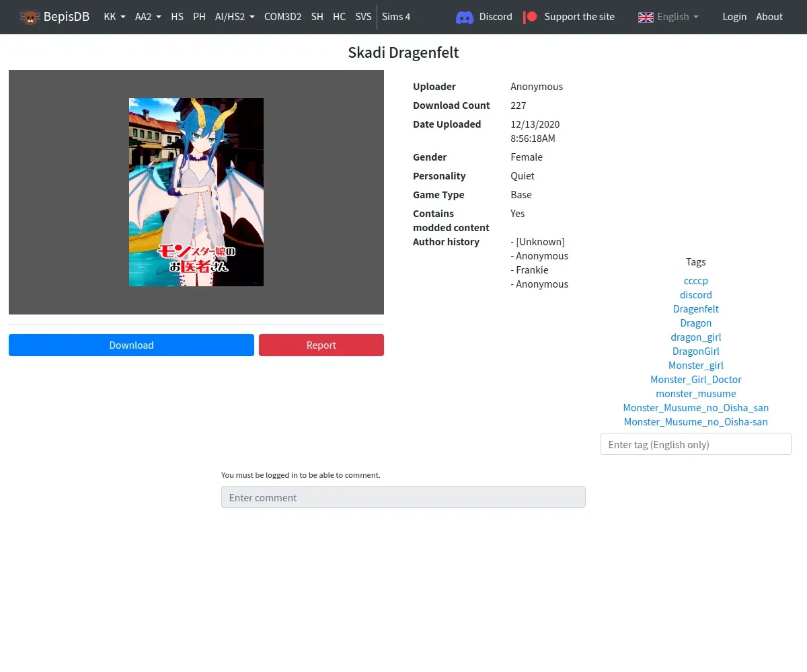This screenshot has height=672, width=807.
Task: Open the About page
Action: point(769,17)
